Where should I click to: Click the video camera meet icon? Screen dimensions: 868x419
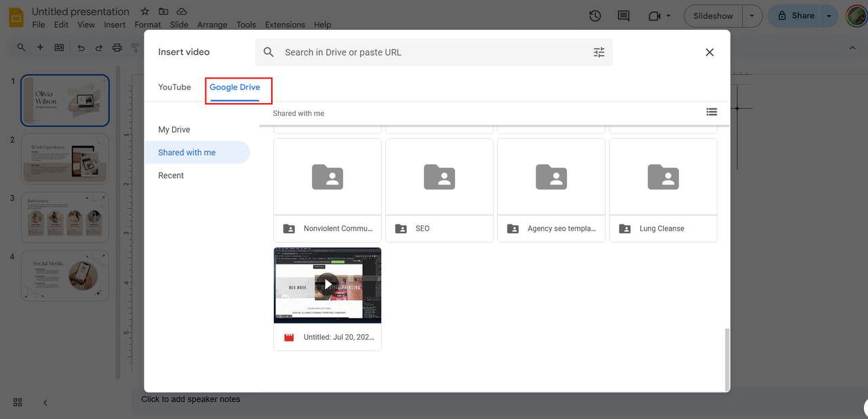coord(654,16)
